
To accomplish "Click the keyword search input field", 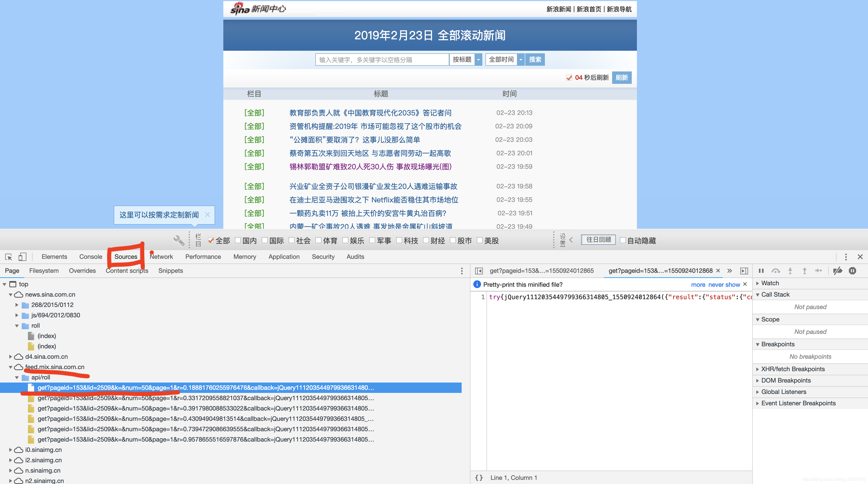I will (381, 59).
